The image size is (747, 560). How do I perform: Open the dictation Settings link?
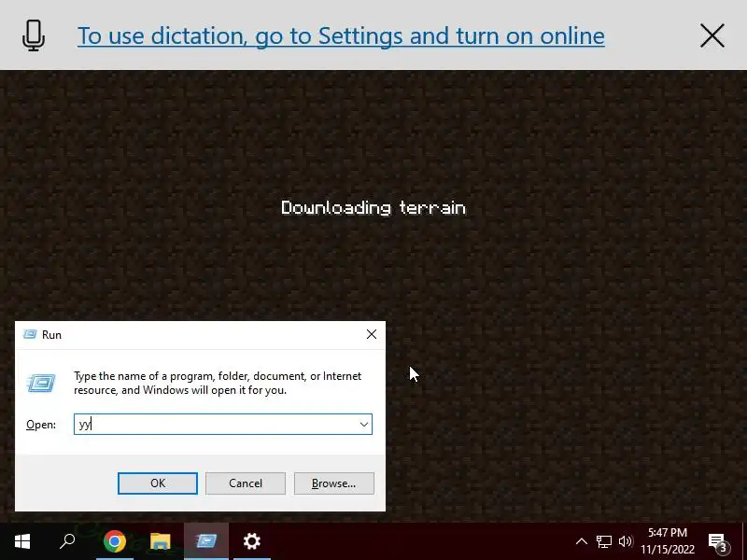(x=341, y=35)
